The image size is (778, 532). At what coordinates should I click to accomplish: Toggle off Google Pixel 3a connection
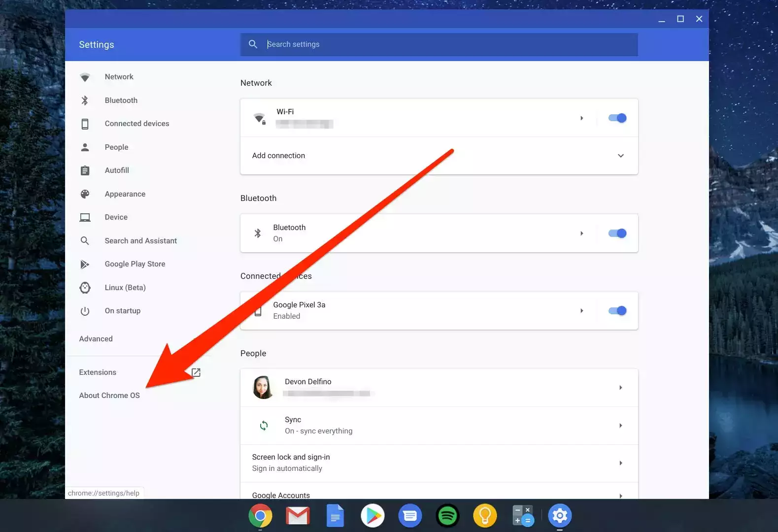tap(617, 311)
